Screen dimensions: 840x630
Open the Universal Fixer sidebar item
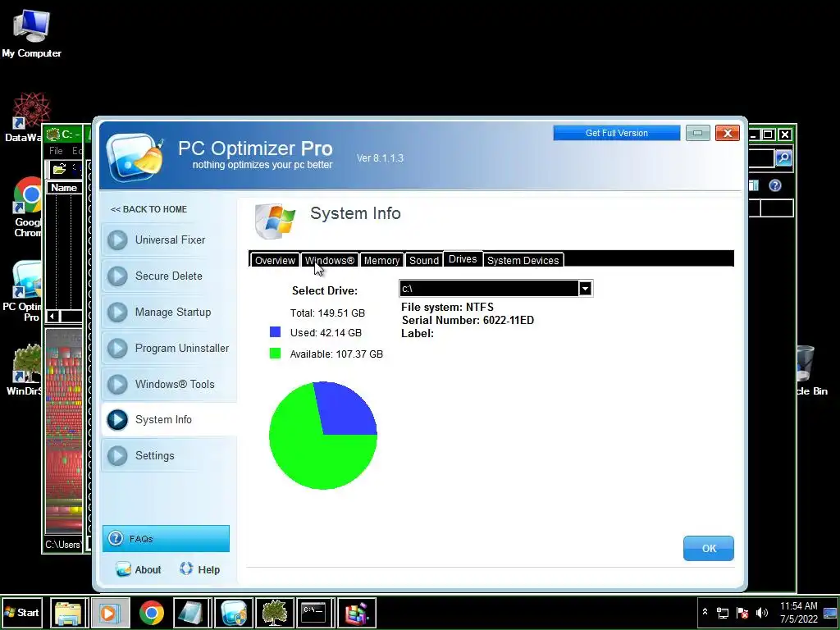click(x=169, y=240)
